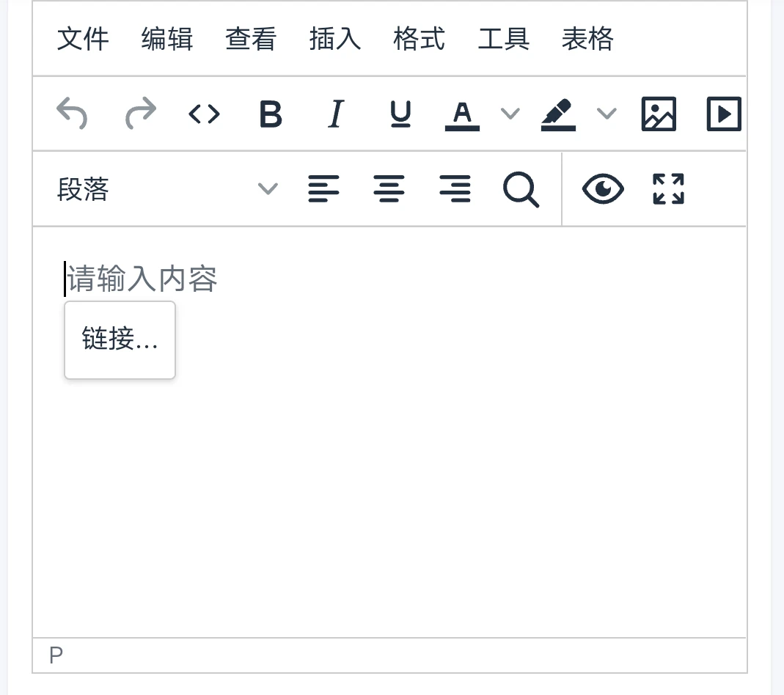Click the P element path in status bar

click(56, 655)
